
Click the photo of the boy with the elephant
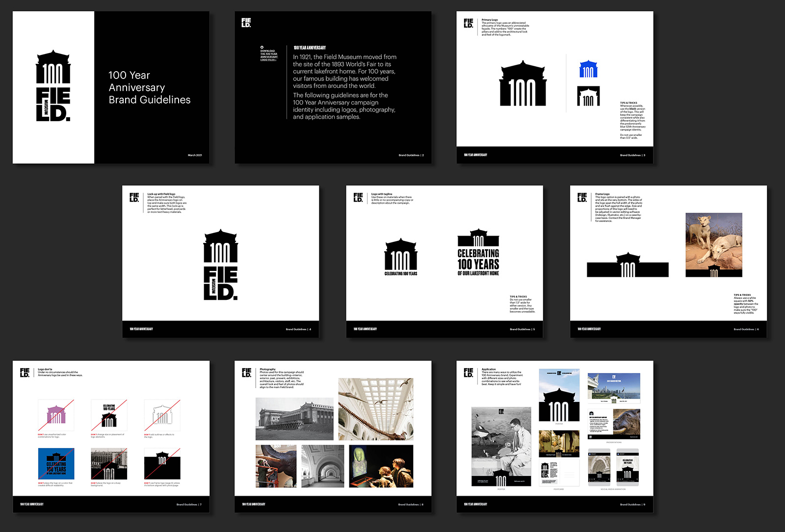click(x=276, y=466)
